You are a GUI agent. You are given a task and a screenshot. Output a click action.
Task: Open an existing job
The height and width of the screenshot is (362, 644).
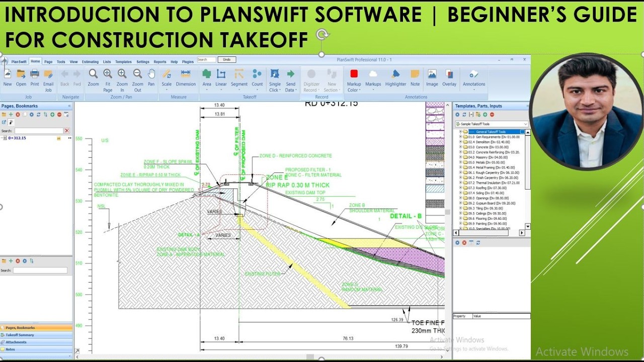click(21, 78)
